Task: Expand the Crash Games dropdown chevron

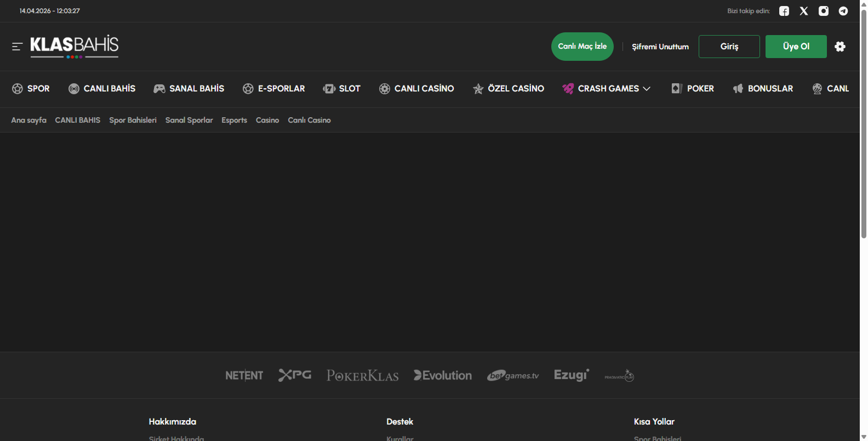Action: [x=647, y=89]
